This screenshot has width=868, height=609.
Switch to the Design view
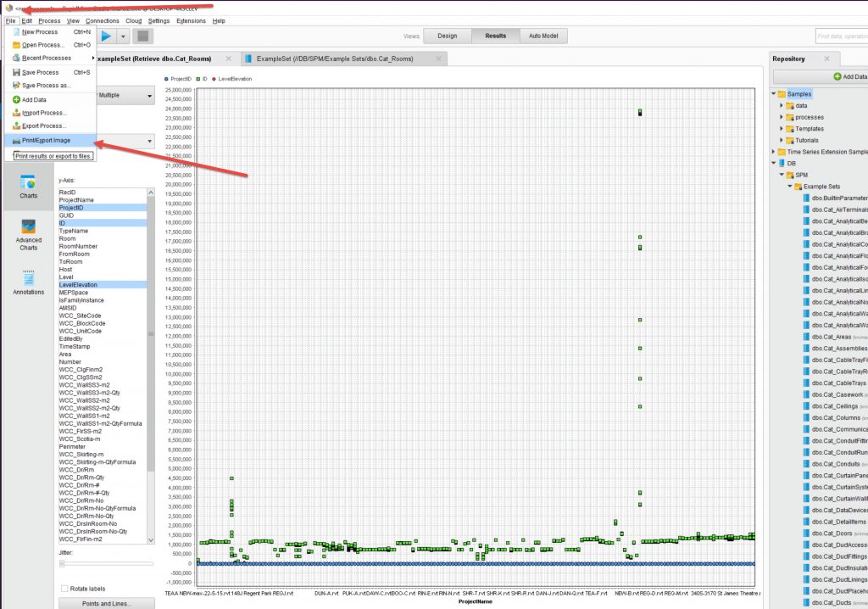click(447, 36)
